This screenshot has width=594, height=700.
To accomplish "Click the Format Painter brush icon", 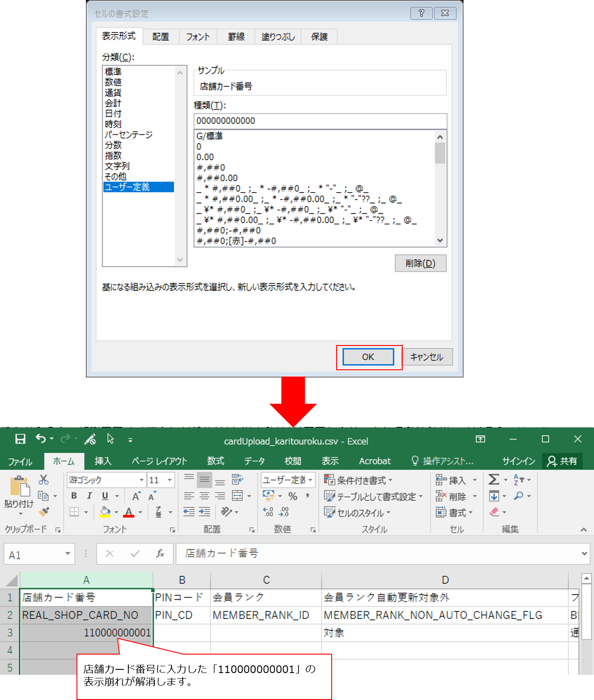I will point(44,512).
